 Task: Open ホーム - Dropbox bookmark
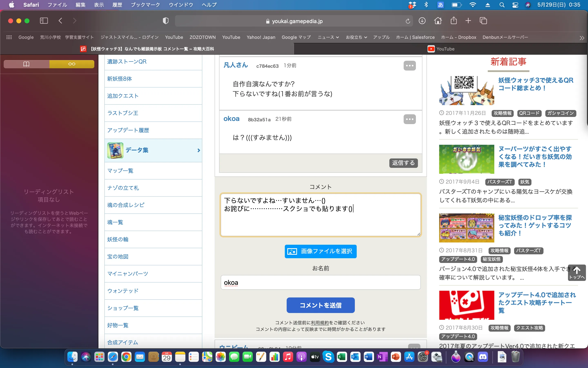point(459,37)
